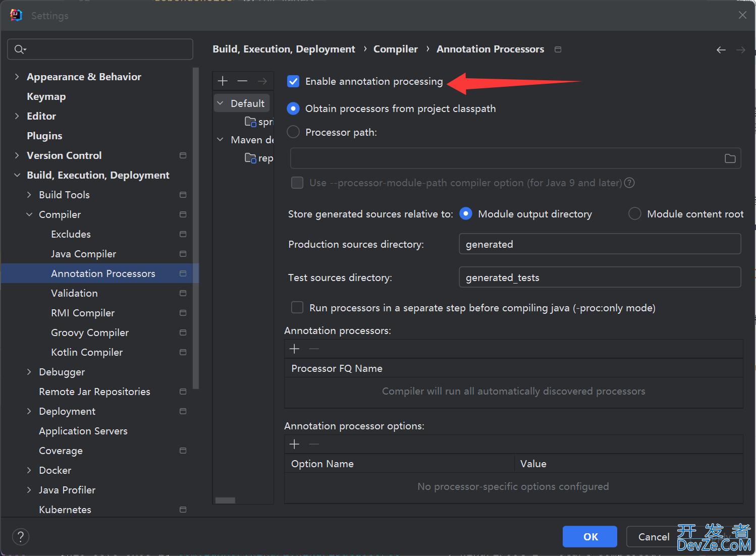Click project icon next to Remote Jar Repositories
Image resolution: width=756 pixels, height=556 pixels.
[183, 392]
